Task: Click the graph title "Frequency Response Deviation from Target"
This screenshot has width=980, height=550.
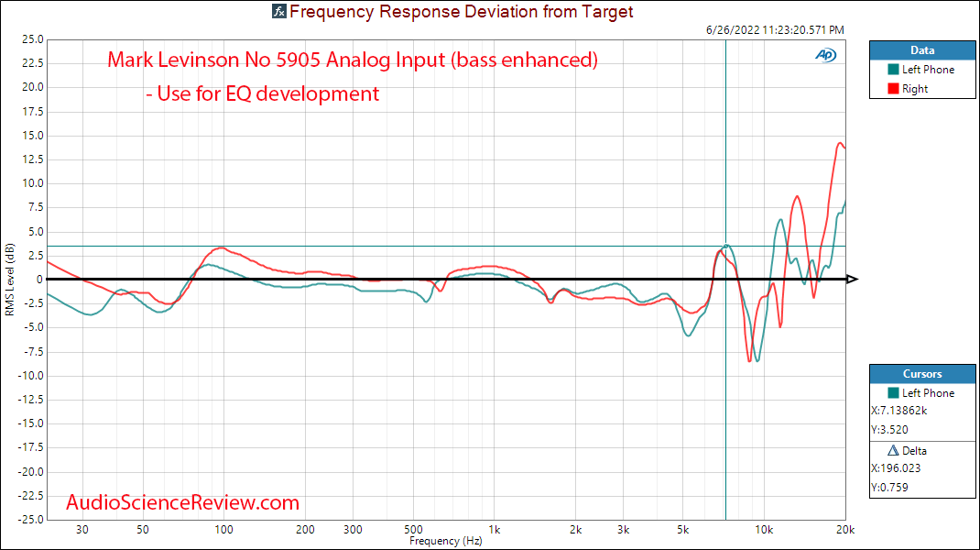Action: [462, 11]
